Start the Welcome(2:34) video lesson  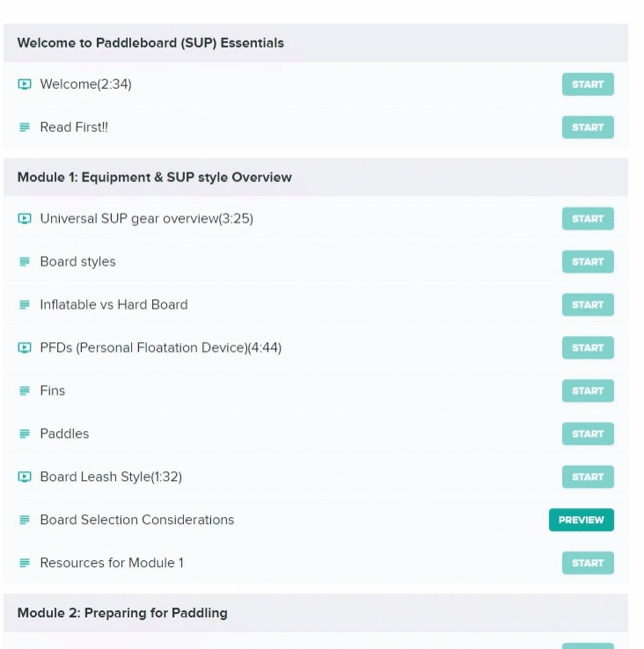click(x=588, y=84)
